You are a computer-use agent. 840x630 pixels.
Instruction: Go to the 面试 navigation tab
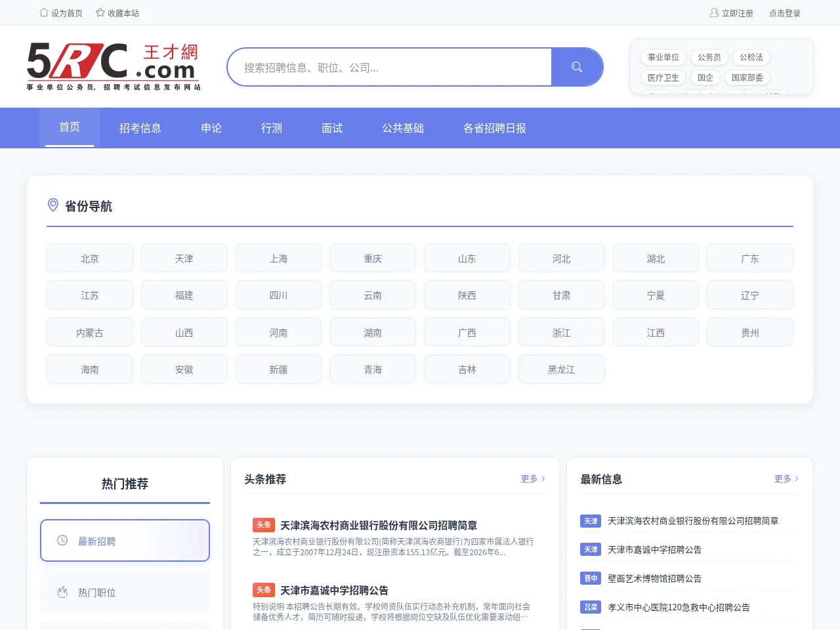[x=332, y=128]
